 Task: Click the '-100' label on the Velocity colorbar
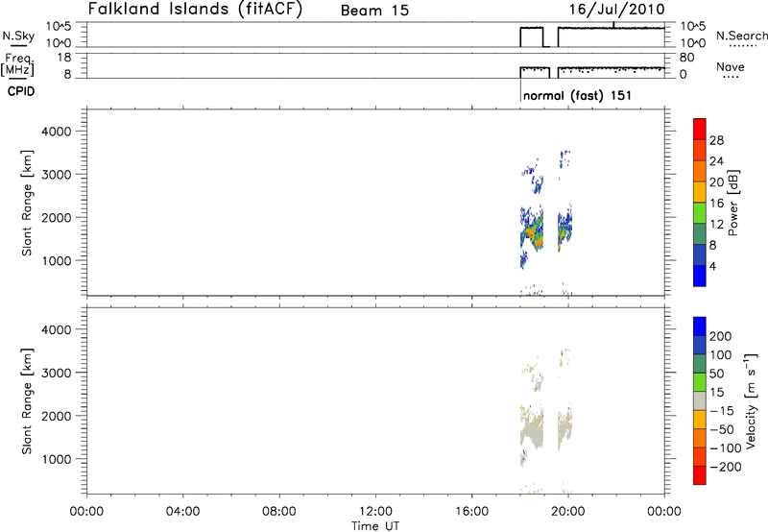coord(726,447)
